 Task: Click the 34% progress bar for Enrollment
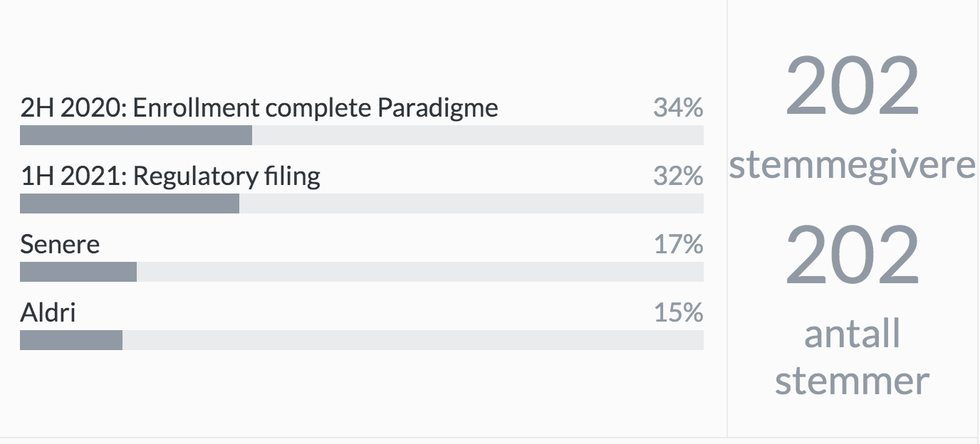coord(136,135)
